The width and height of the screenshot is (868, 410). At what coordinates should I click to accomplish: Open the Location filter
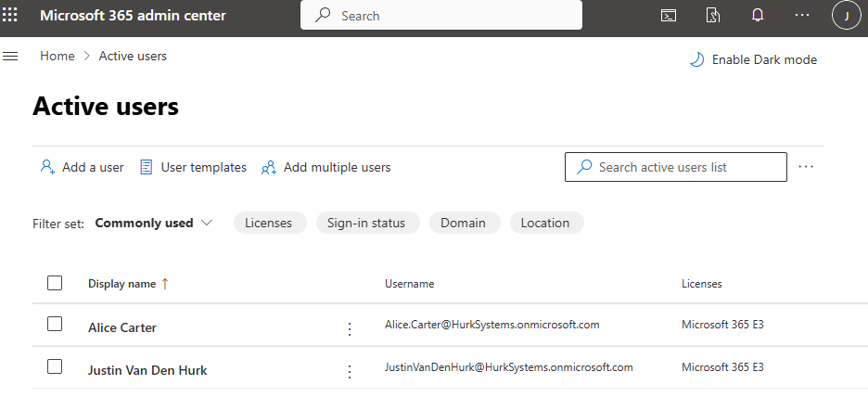tap(546, 223)
